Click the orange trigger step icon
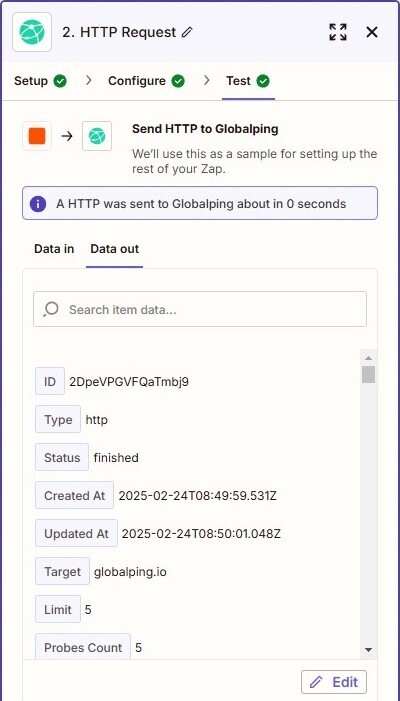This screenshot has width=400, height=701. click(x=37, y=136)
